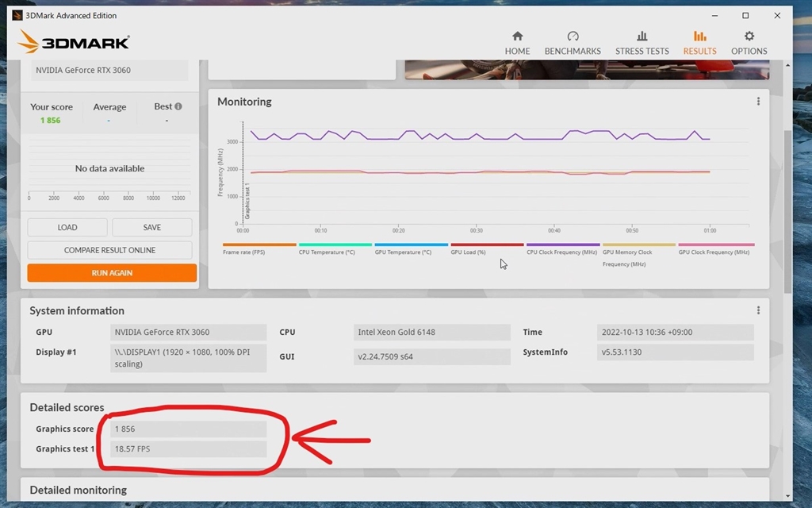Click the scrollbar up arrow
Image resolution: width=812 pixels, height=508 pixels.
pos(787,65)
